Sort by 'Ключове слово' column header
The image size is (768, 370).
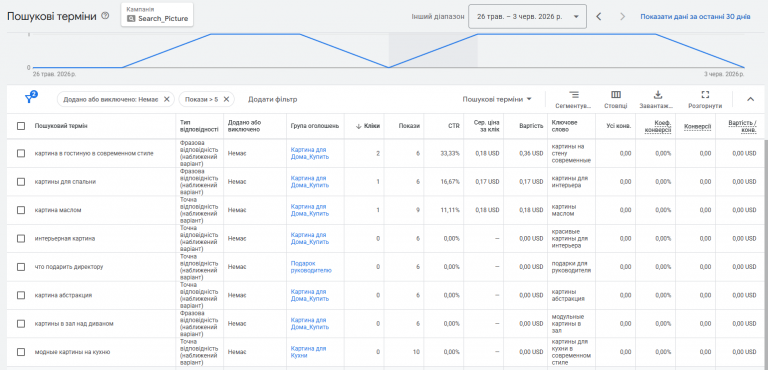(565, 126)
